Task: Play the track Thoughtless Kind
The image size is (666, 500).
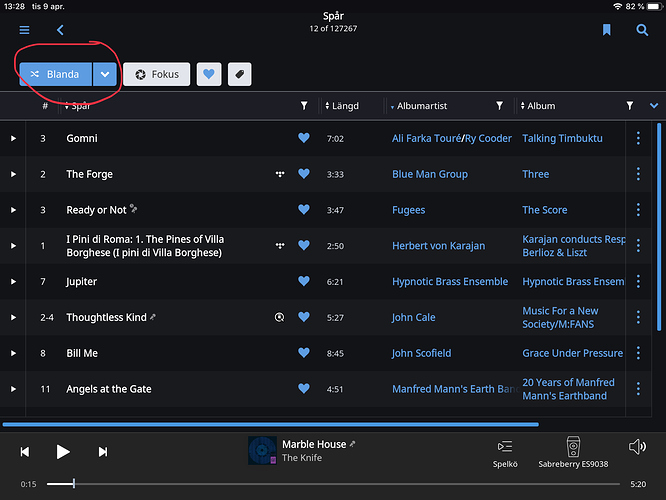Action: click(x=13, y=317)
